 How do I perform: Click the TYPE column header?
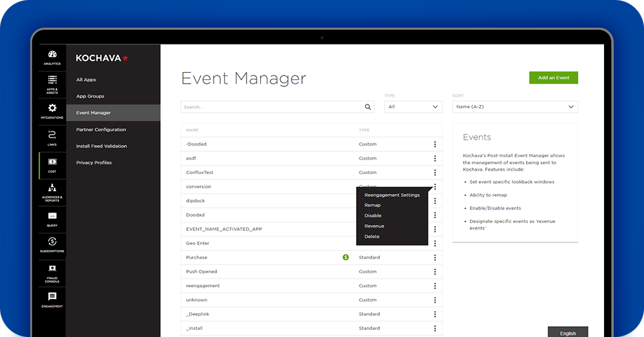click(x=365, y=130)
